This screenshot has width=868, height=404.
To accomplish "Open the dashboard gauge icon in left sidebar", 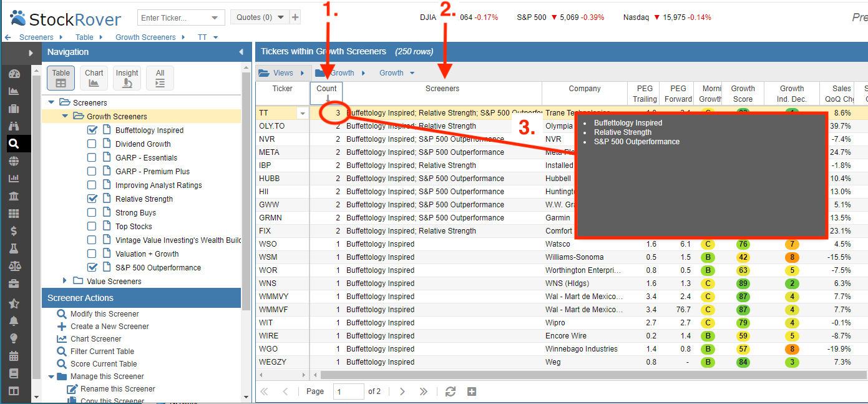I will pos(14,74).
